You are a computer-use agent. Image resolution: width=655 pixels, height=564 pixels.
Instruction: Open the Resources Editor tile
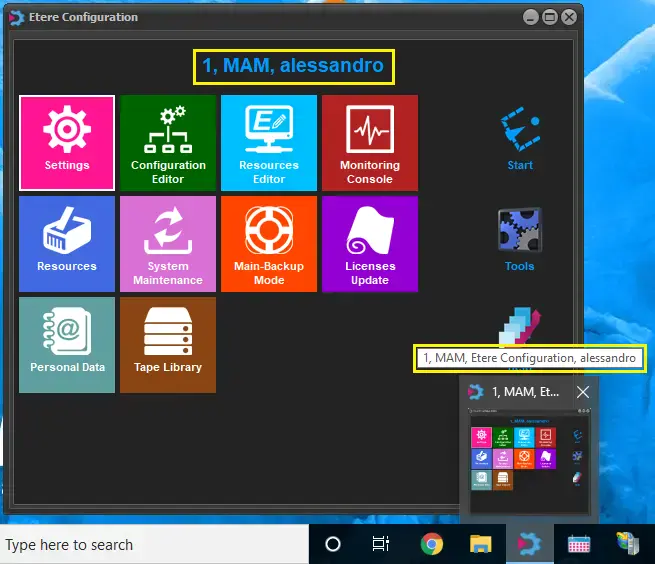(x=269, y=142)
